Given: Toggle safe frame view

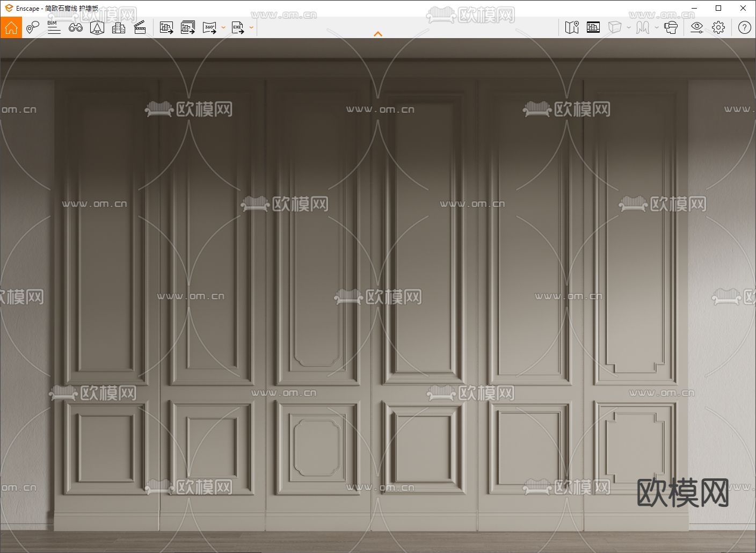Looking at the screenshot, I should pos(593,27).
